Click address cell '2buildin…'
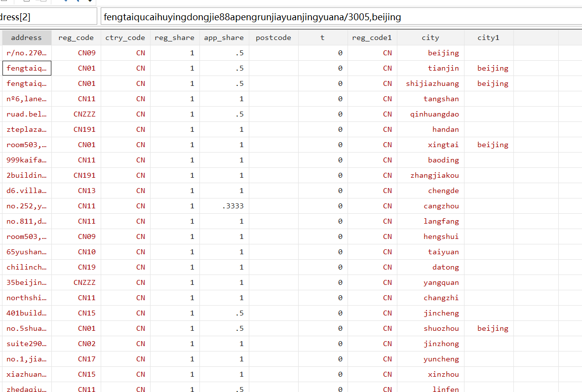 tap(27, 175)
